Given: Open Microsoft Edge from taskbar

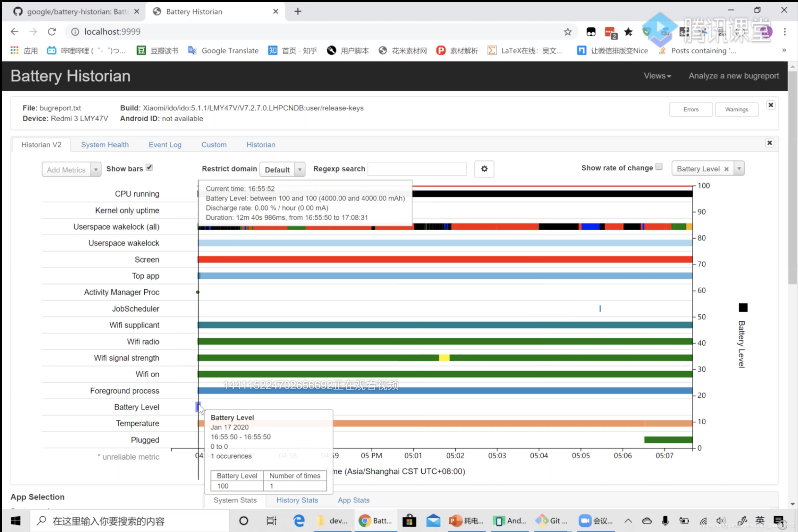Looking at the screenshot, I should click(x=299, y=521).
